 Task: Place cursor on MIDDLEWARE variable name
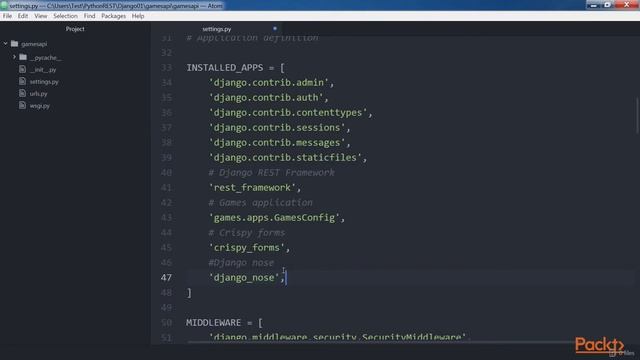[213, 322]
